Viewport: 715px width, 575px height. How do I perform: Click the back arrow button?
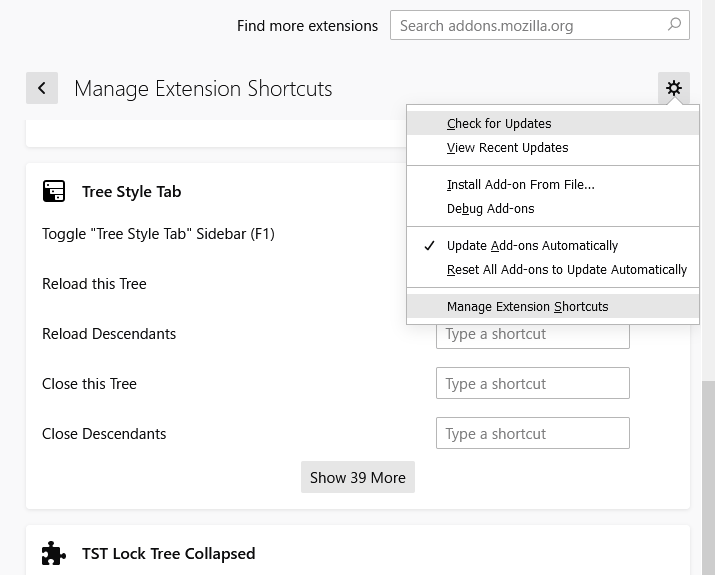coord(42,88)
